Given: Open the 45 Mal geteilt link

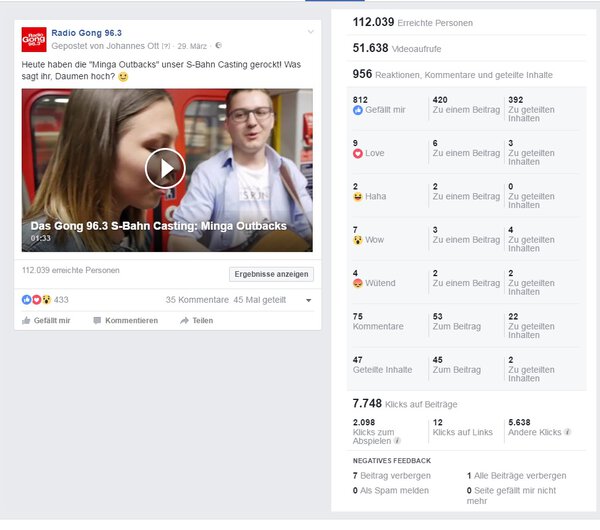Looking at the screenshot, I should tap(259, 300).
